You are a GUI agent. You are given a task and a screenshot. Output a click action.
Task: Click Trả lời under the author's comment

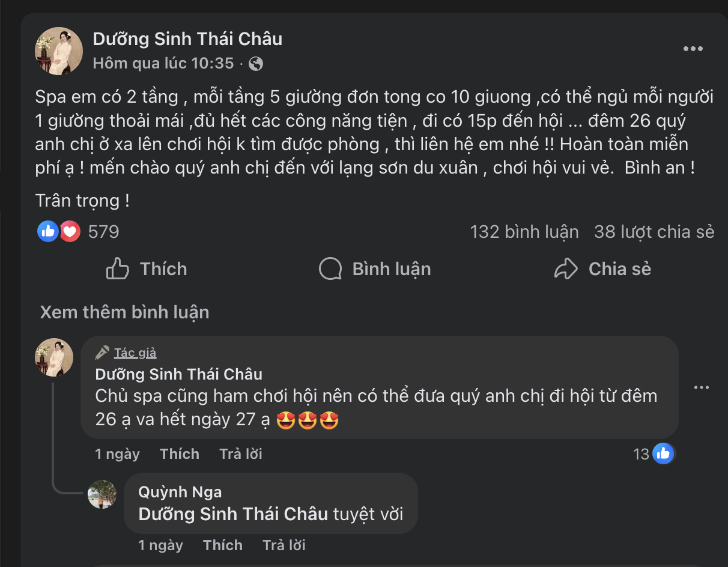tap(240, 454)
